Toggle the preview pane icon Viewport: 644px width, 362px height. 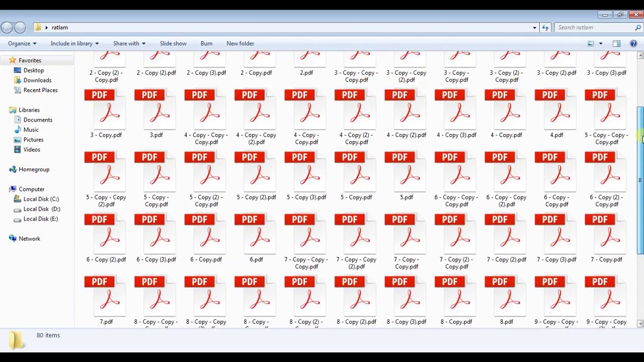(x=616, y=44)
